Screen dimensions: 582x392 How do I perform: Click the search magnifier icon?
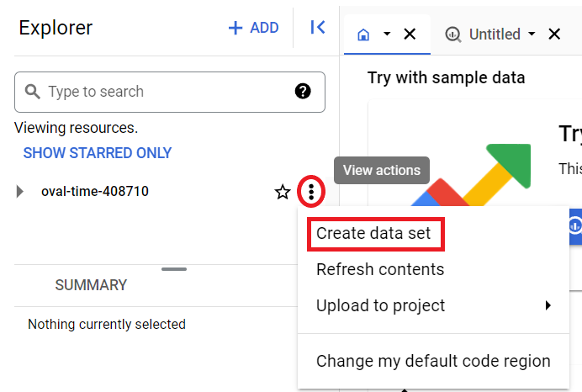[x=33, y=92]
